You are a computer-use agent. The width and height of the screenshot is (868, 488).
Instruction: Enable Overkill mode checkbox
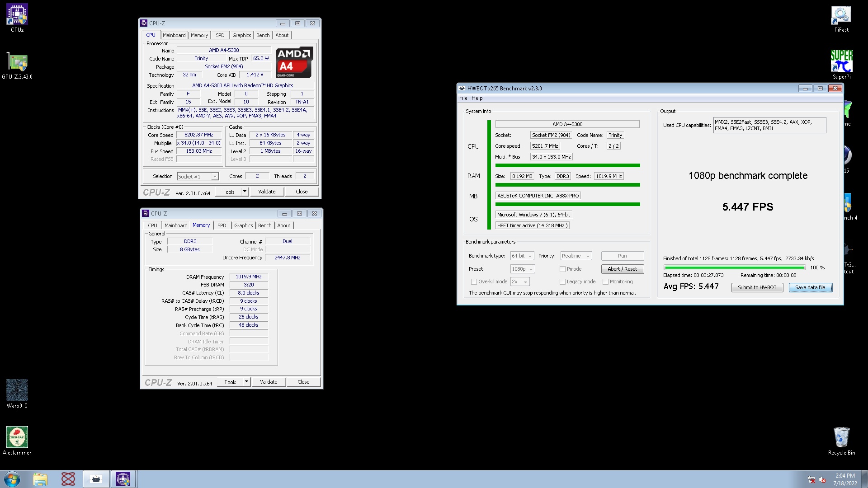click(x=474, y=282)
